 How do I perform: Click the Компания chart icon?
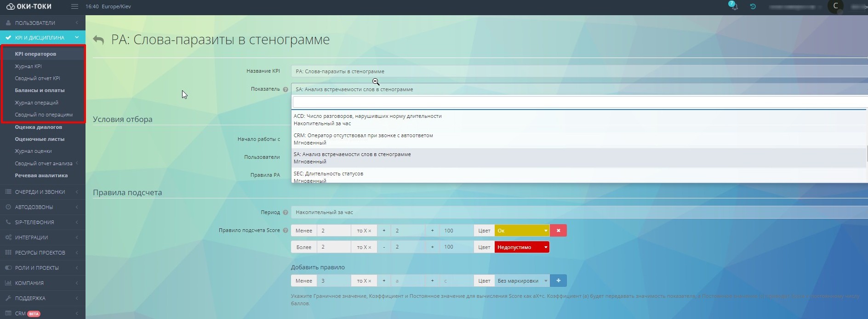coord(8,283)
